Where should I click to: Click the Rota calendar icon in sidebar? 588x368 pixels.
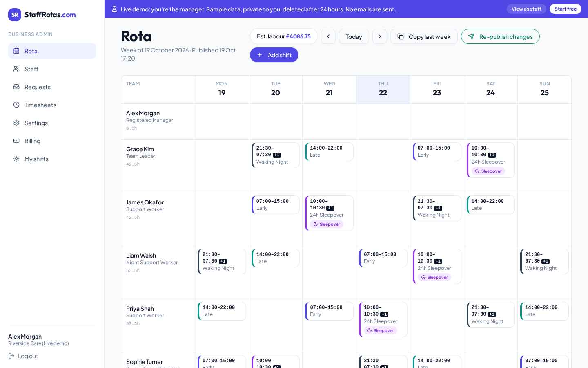tap(16, 51)
